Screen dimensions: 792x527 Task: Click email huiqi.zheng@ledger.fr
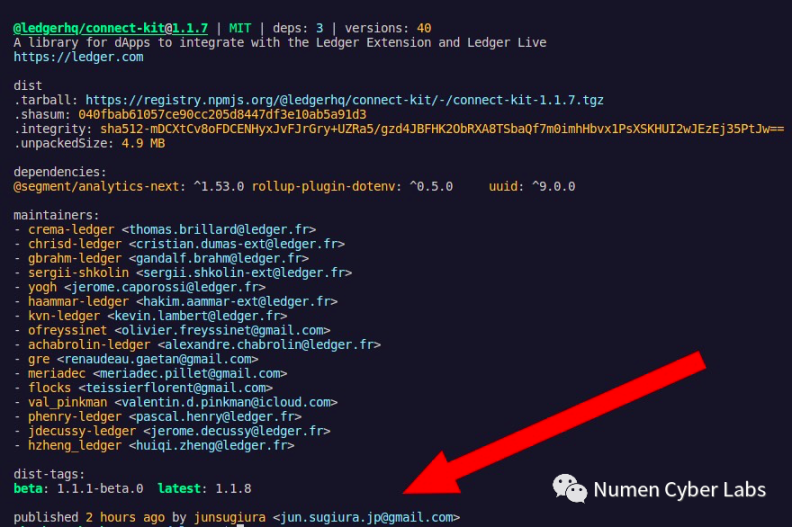212,446
